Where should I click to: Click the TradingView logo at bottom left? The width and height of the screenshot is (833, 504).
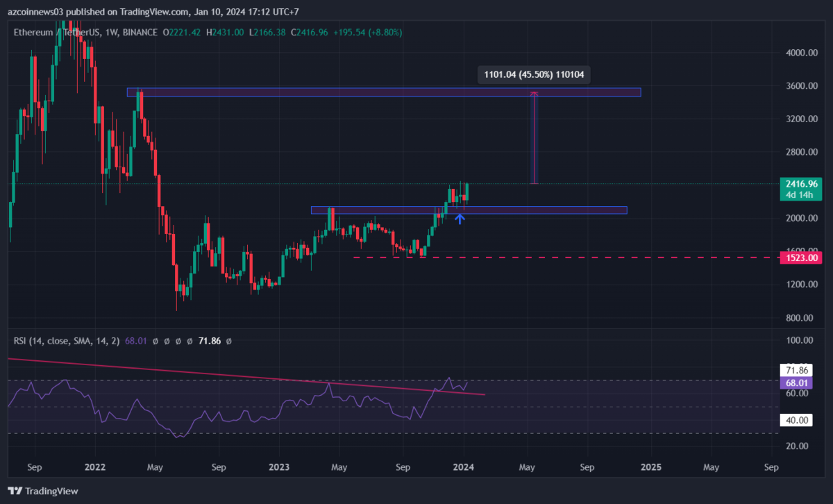click(x=43, y=491)
